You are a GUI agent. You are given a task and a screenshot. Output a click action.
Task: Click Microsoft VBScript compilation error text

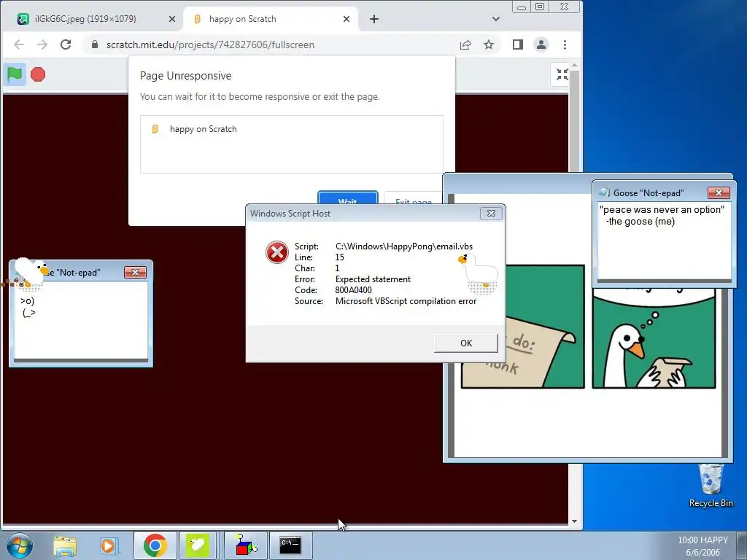tap(406, 301)
